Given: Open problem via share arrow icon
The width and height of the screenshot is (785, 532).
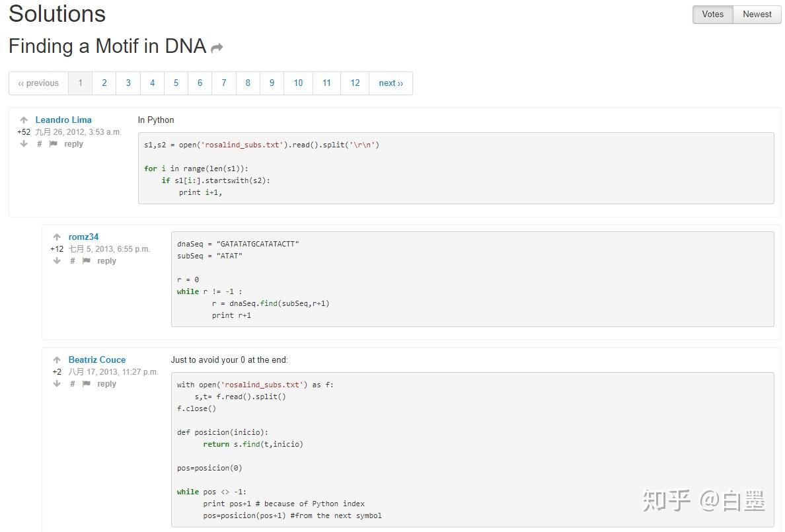Looking at the screenshot, I should click(217, 48).
